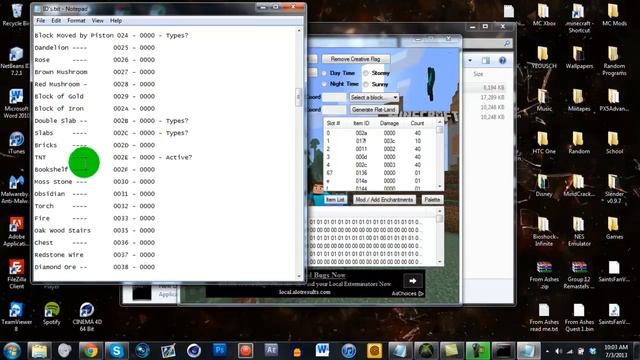Image resolution: width=640 pixels, height=360 pixels.
Task: Open Notepad Format menu
Action: [x=76, y=20]
